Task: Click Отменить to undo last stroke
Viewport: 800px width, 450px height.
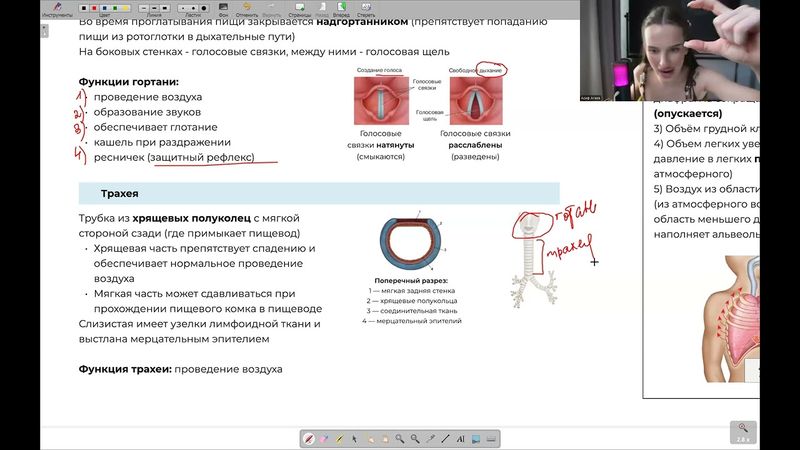Action: (x=247, y=9)
